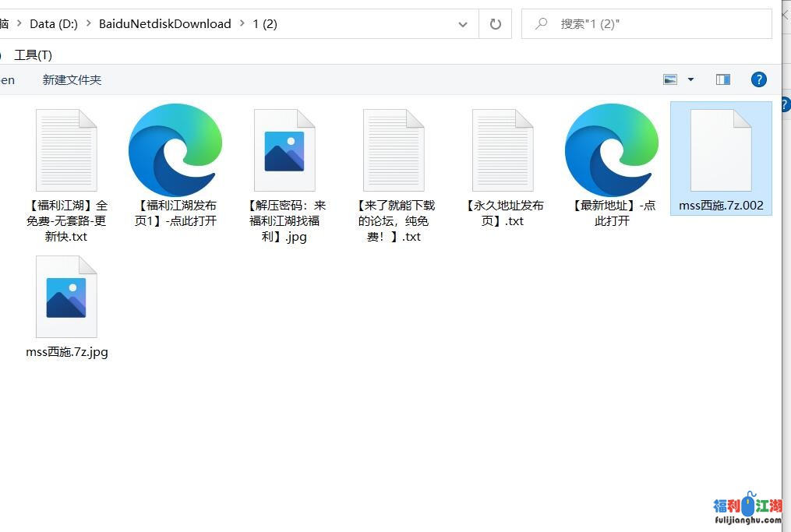Expand the view options dropdown arrow
The image size is (791, 532).
(690, 79)
